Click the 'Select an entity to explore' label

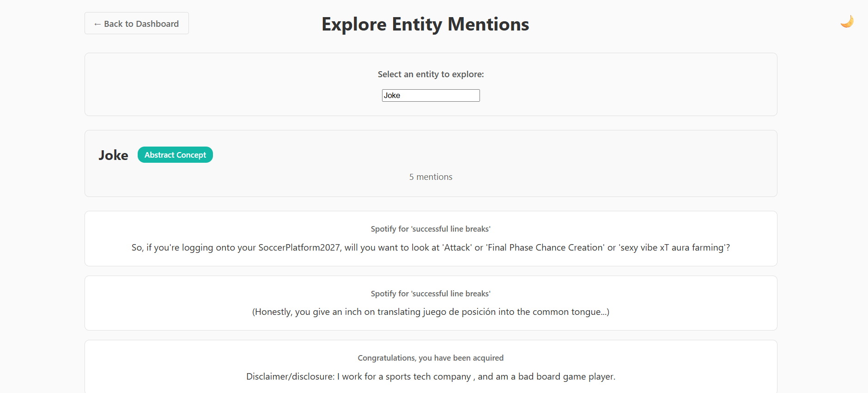(431, 74)
